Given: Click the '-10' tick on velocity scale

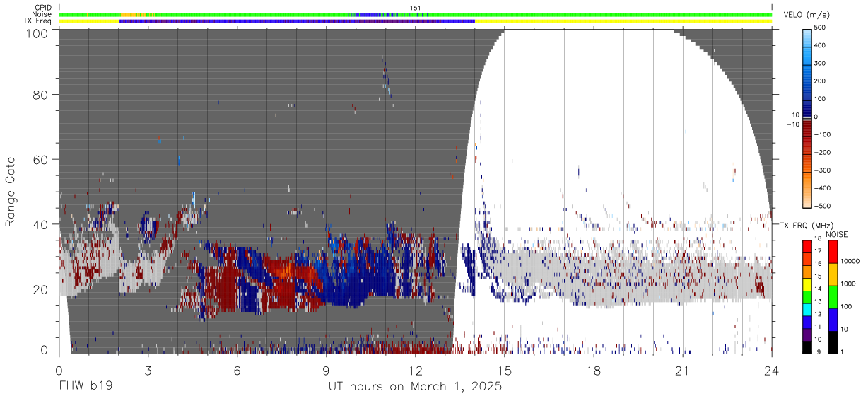Looking at the screenshot, I should click(x=794, y=124).
